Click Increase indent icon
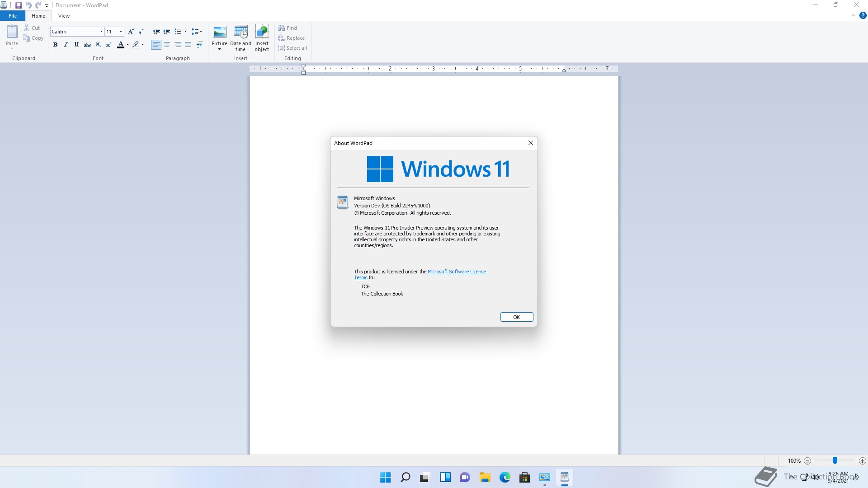Screen dimensions: 868x488 pyautogui.click(x=166, y=32)
